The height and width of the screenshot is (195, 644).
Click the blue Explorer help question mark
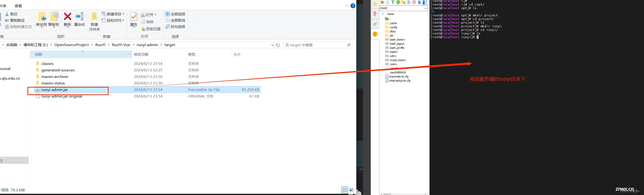pos(353,6)
